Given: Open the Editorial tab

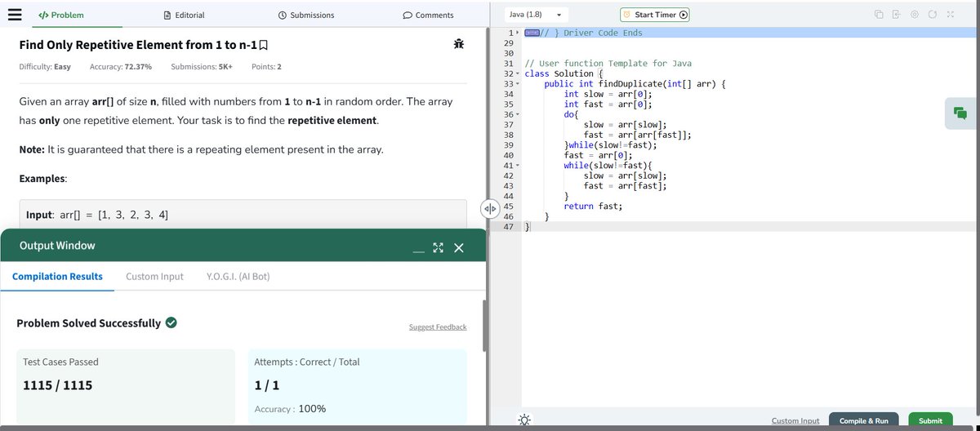Looking at the screenshot, I should tap(185, 15).
